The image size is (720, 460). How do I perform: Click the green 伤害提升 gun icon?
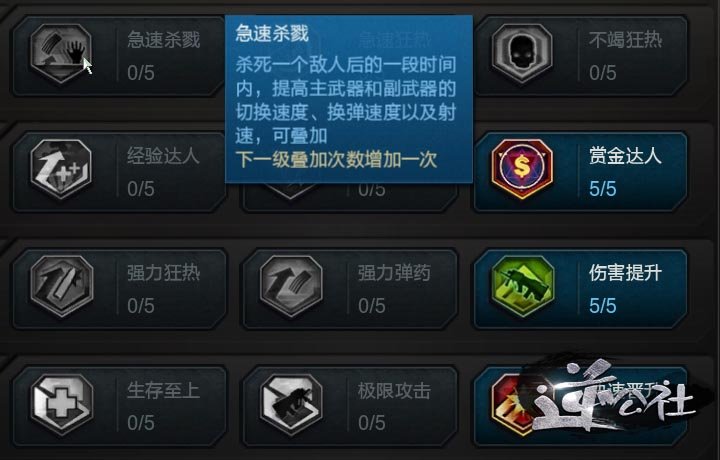point(522,286)
